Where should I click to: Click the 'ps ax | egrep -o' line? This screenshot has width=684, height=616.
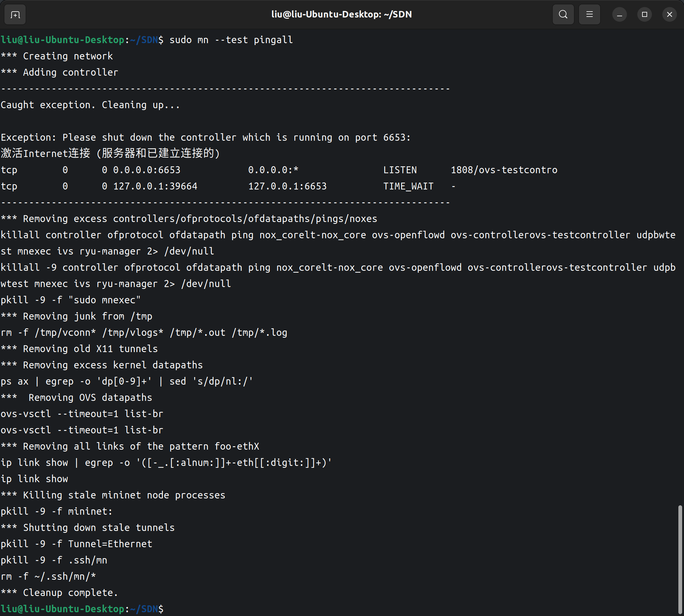127,381
